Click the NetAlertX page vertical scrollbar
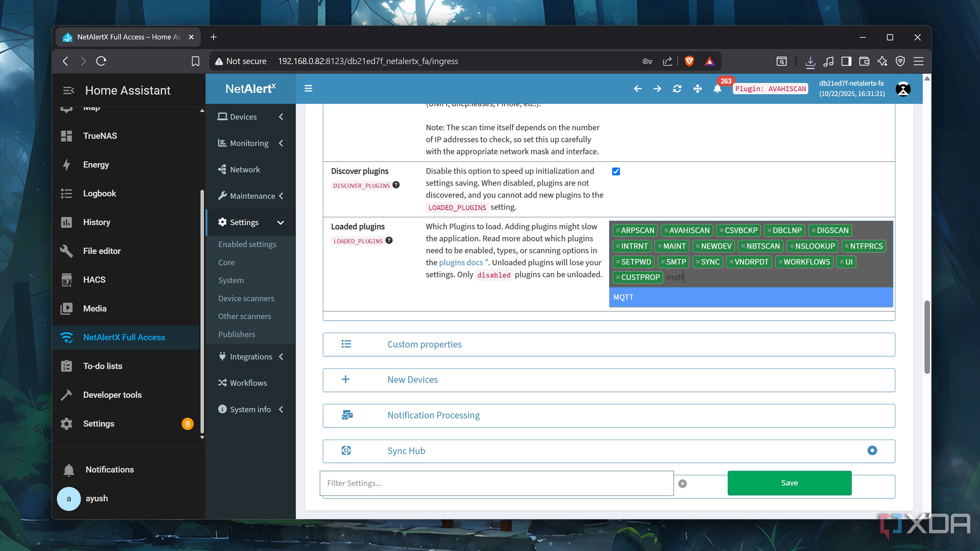The image size is (980, 551). 927,337
